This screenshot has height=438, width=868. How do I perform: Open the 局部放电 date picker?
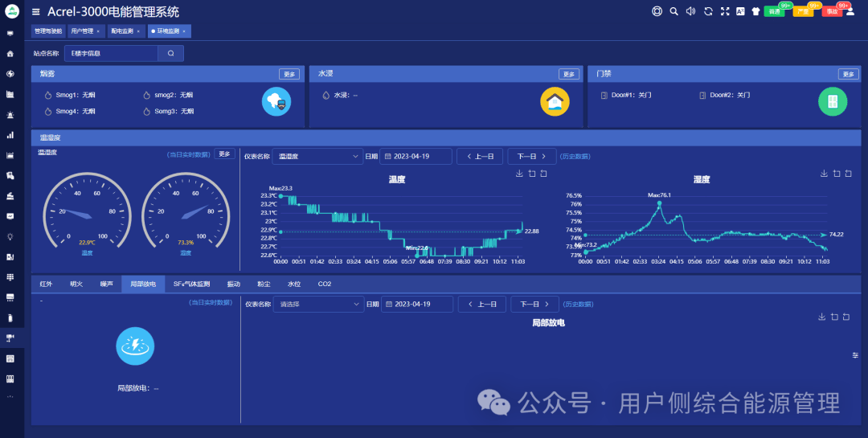(417, 305)
